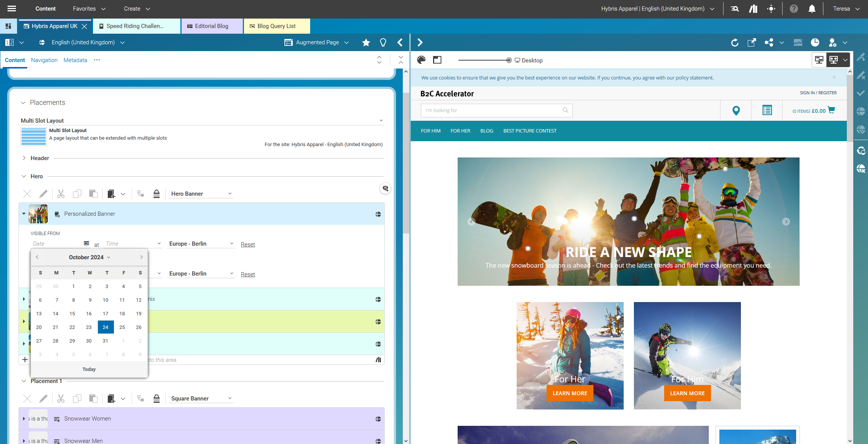Click the personalization user-gear icon
The image size is (868, 444).
[832, 42]
